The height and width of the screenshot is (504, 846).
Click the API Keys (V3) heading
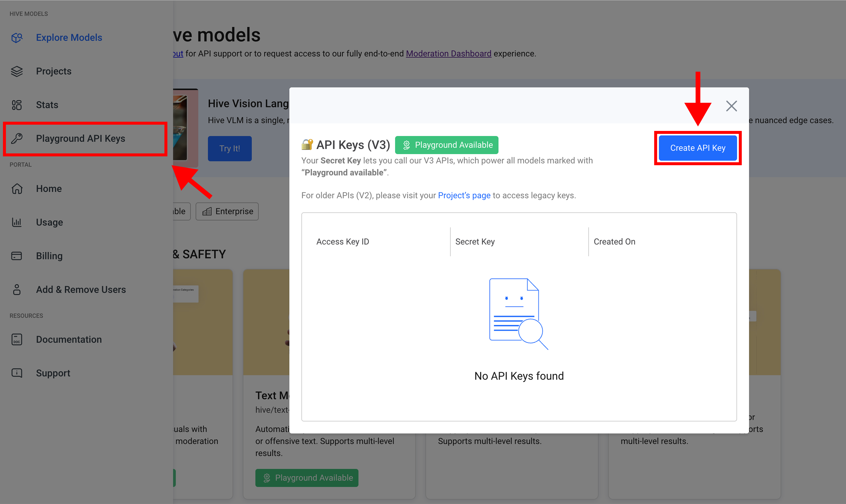pos(353,145)
